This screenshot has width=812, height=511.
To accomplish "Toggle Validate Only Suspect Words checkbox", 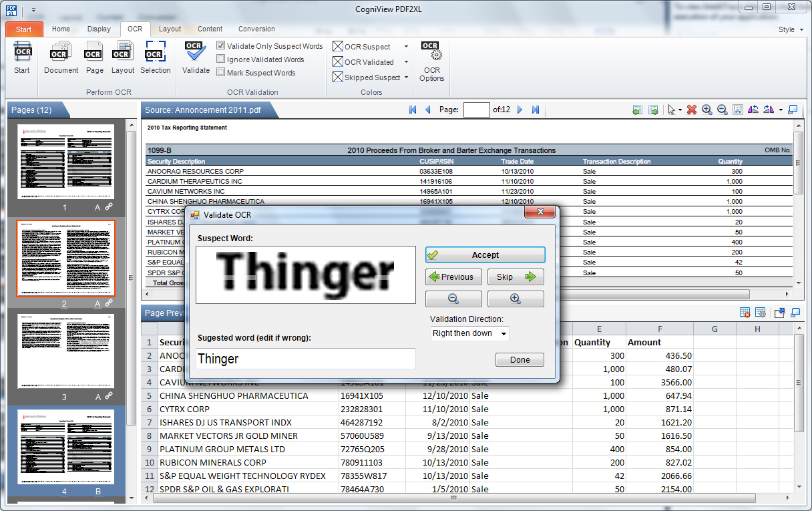I will click(221, 46).
